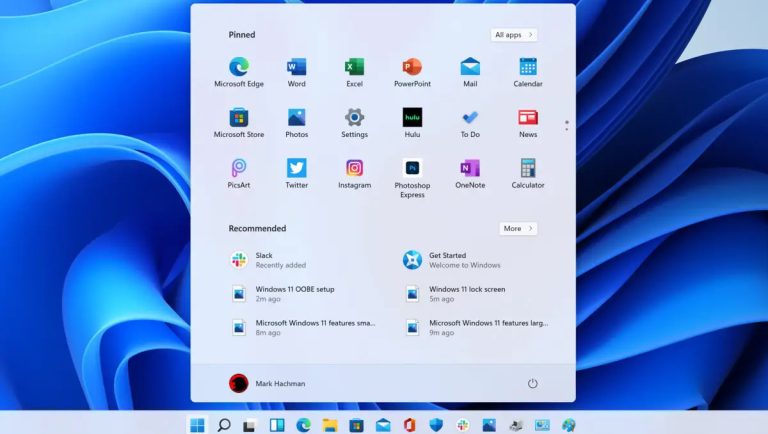This screenshot has width=768, height=434.
Task: Open File Explorer from the taskbar
Action: click(x=330, y=425)
